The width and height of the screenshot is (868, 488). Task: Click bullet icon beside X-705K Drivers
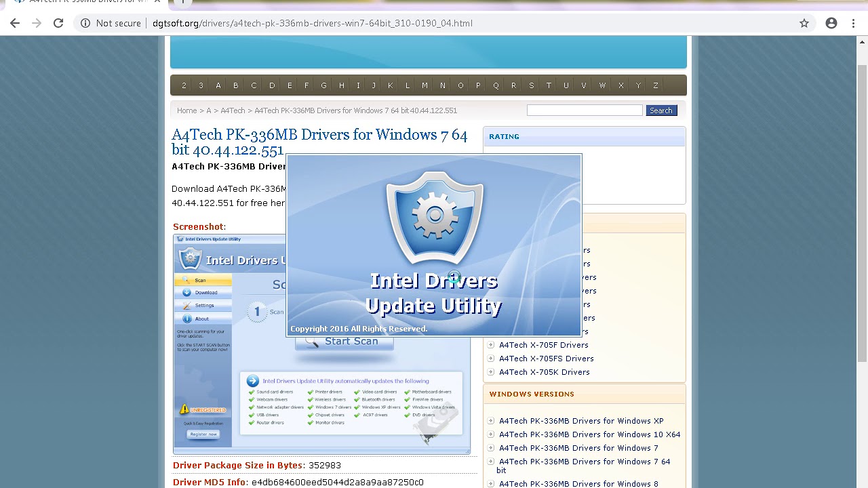tap(491, 372)
